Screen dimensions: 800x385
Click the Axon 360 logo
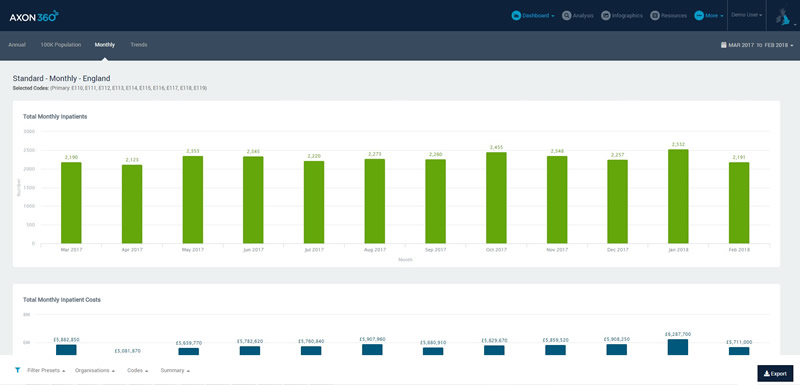34,16
